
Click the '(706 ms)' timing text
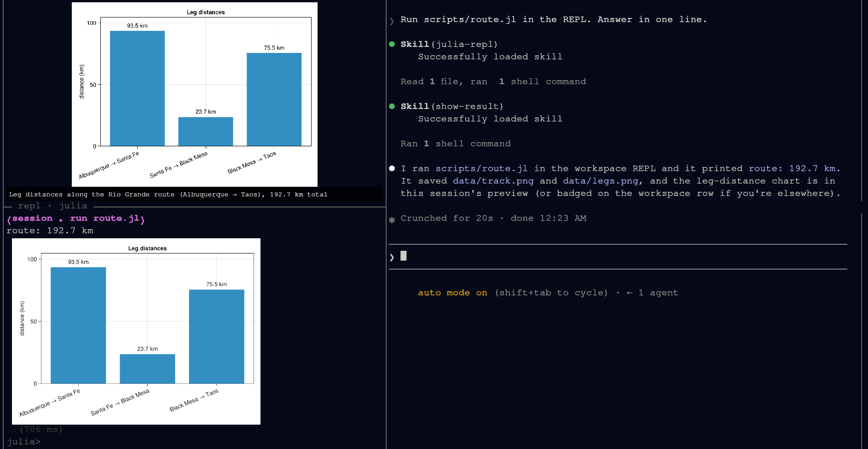coord(41,429)
